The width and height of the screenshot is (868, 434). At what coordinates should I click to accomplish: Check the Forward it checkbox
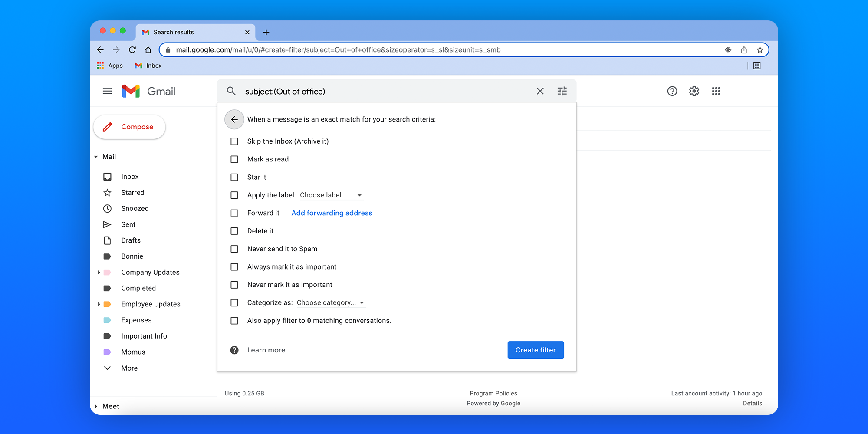[234, 213]
